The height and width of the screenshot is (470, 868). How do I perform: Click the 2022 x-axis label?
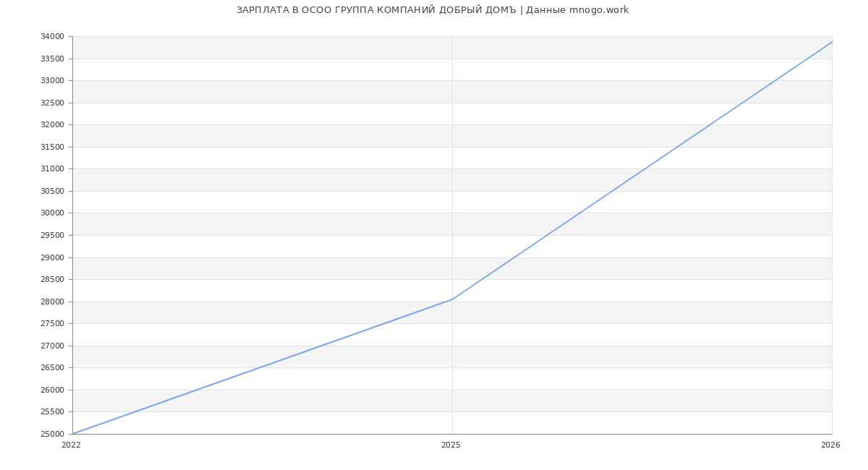(x=72, y=445)
